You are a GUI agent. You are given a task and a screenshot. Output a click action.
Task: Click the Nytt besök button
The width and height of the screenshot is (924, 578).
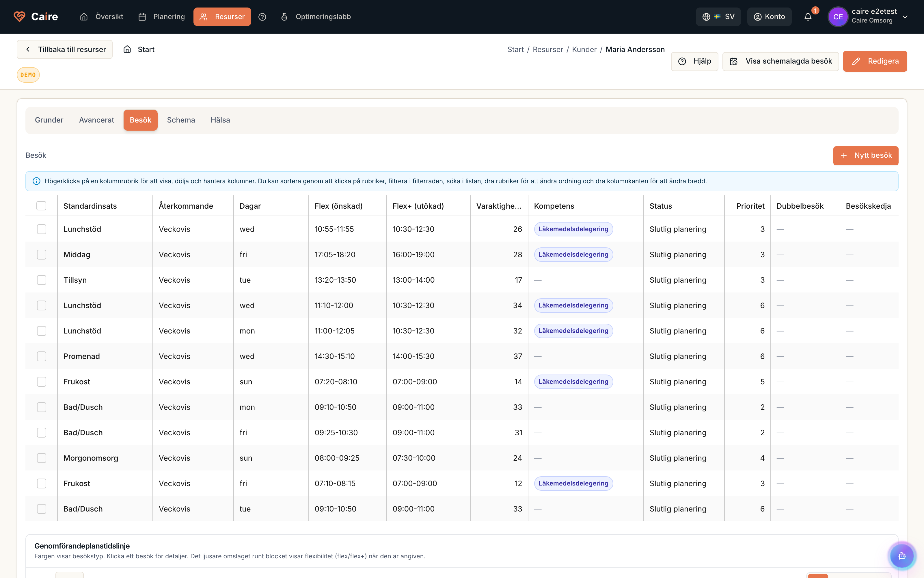click(866, 155)
